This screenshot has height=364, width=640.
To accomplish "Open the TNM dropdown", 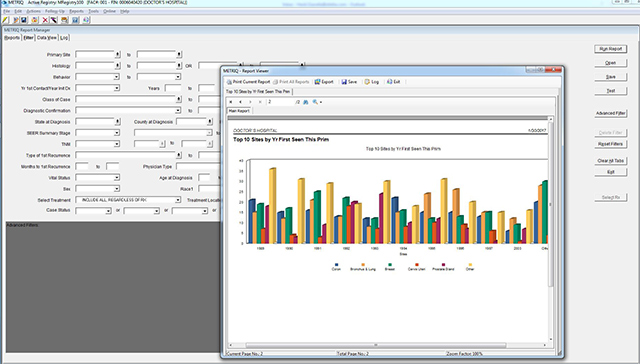I will pyautogui.click(x=117, y=144).
